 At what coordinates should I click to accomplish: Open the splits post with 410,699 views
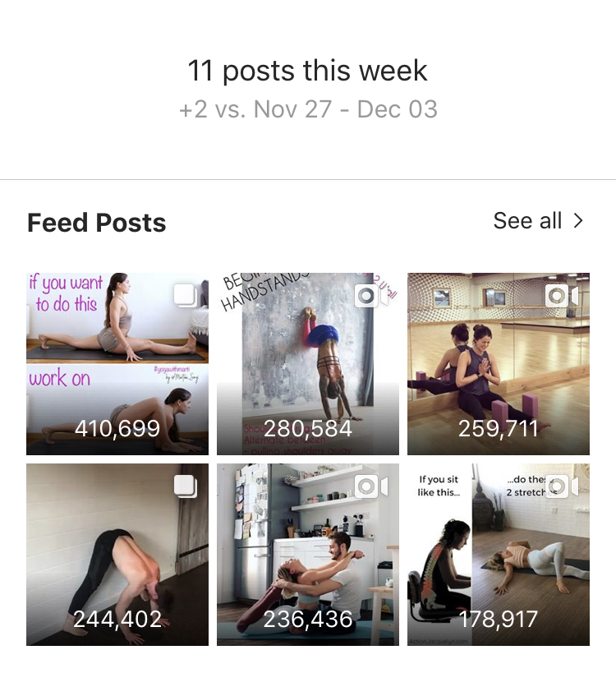pyautogui.click(x=117, y=363)
